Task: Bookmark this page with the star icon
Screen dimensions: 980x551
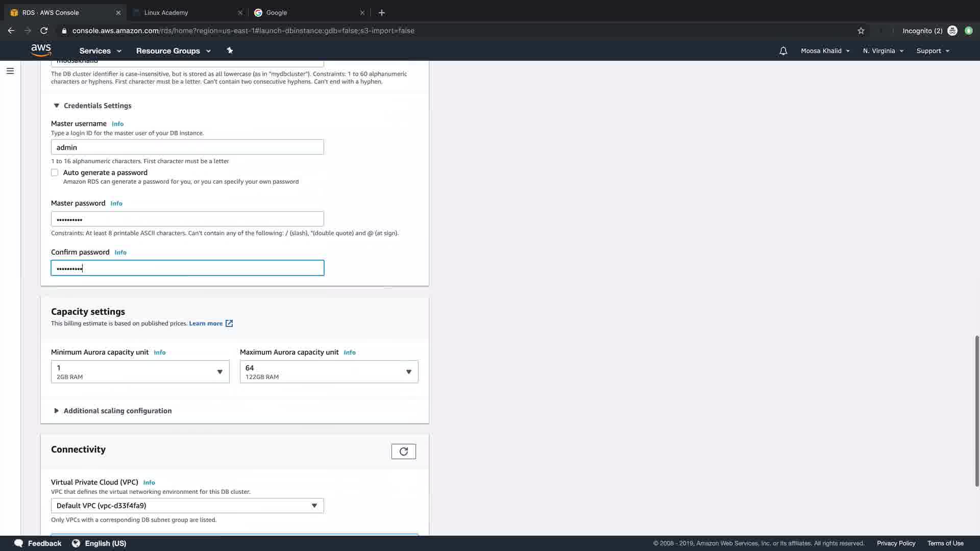Action: pyautogui.click(x=861, y=31)
